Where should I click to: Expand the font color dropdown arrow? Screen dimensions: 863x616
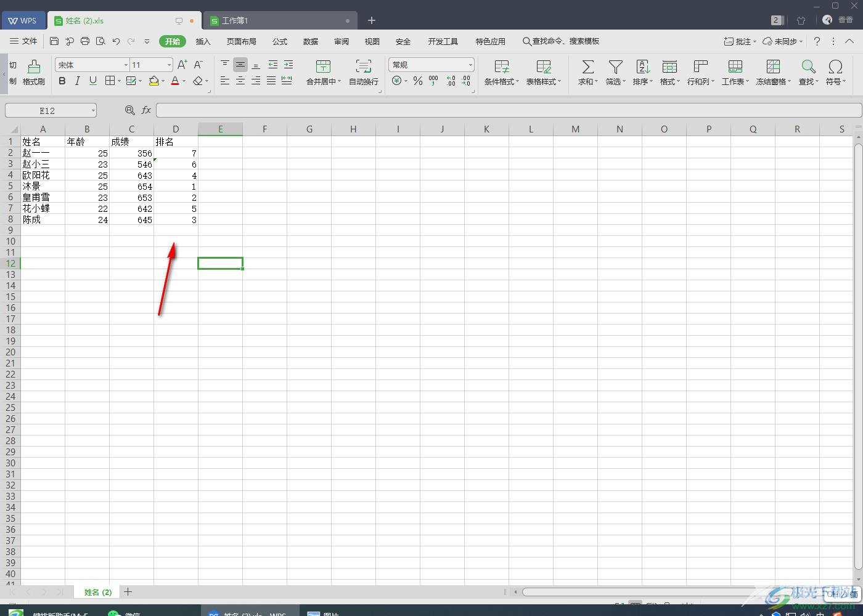pyautogui.click(x=184, y=81)
